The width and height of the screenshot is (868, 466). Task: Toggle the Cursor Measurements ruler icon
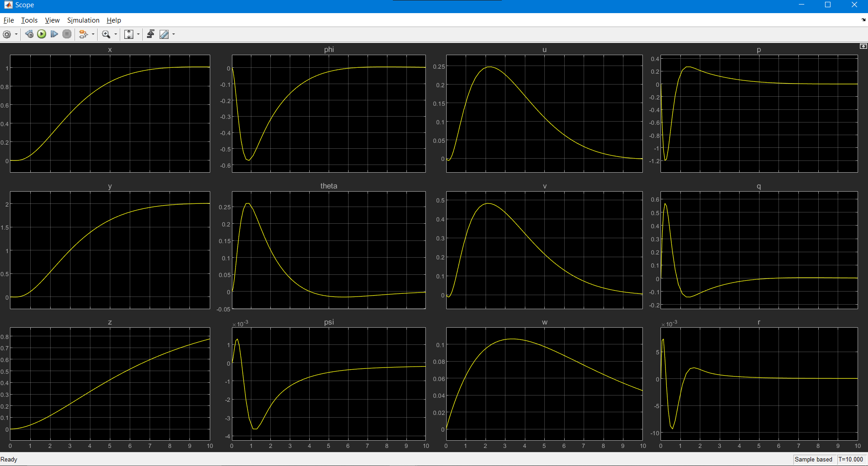click(164, 34)
